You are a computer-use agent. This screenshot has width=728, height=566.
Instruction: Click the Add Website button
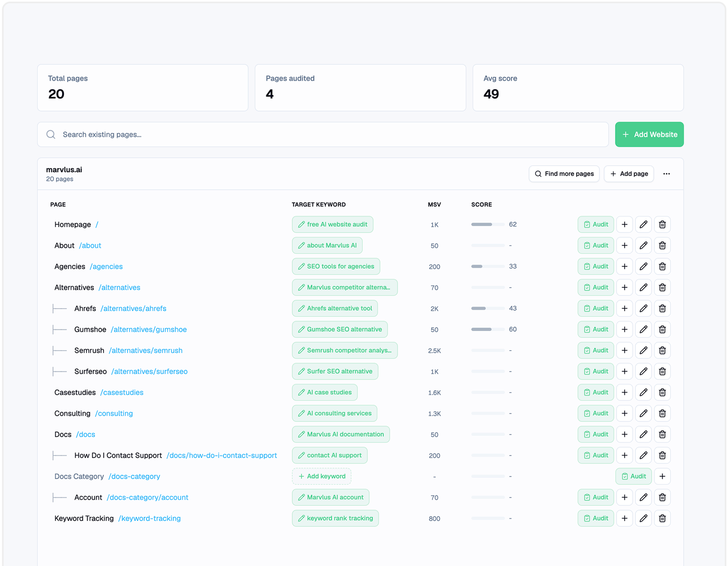[649, 134]
